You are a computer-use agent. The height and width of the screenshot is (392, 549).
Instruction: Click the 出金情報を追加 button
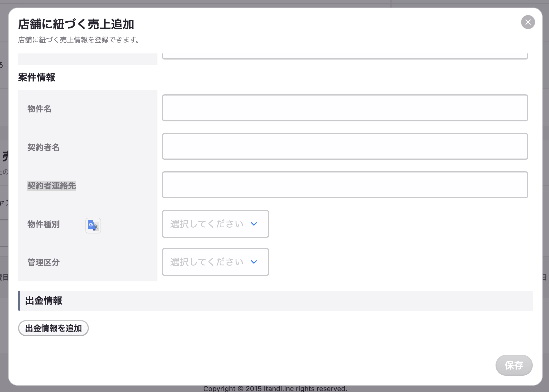pyautogui.click(x=53, y=328)
